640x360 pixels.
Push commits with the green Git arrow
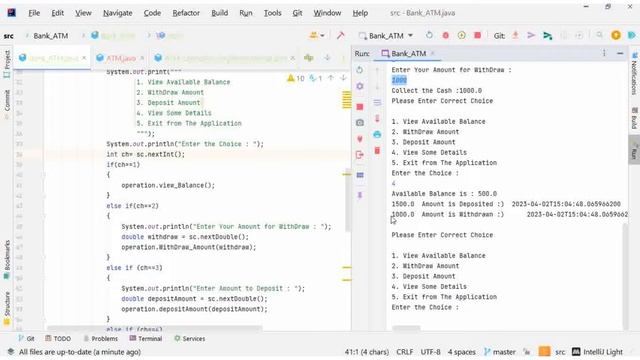coord(547,36)
